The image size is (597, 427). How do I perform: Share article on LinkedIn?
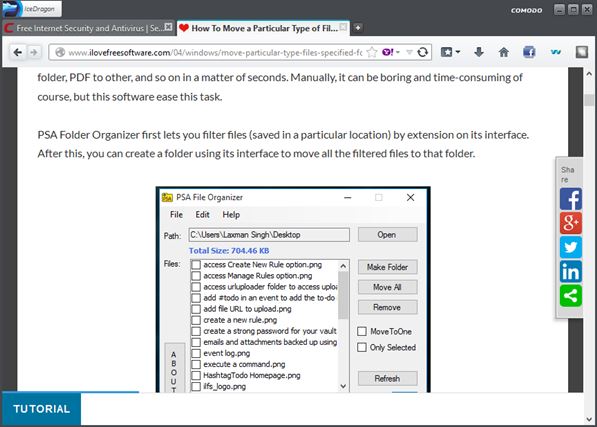point(571,271)
